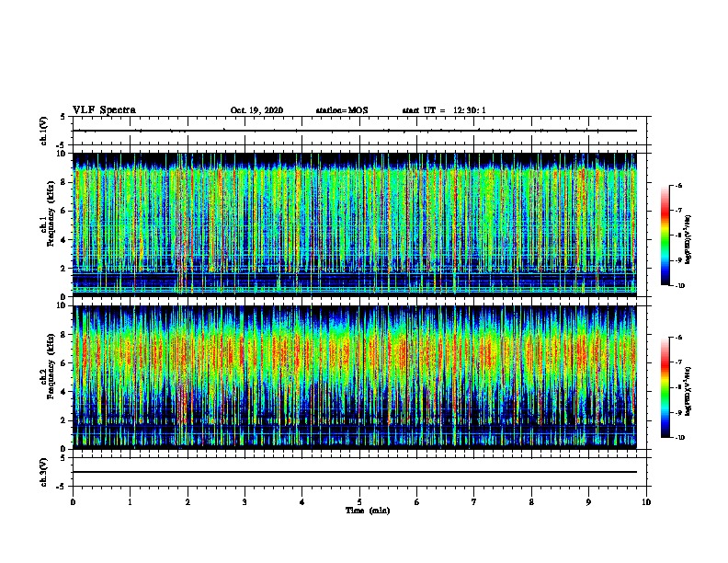728x563 pixels.
Task: Select the ch.1 colorbar PSD units label
Action: (688, 240)
